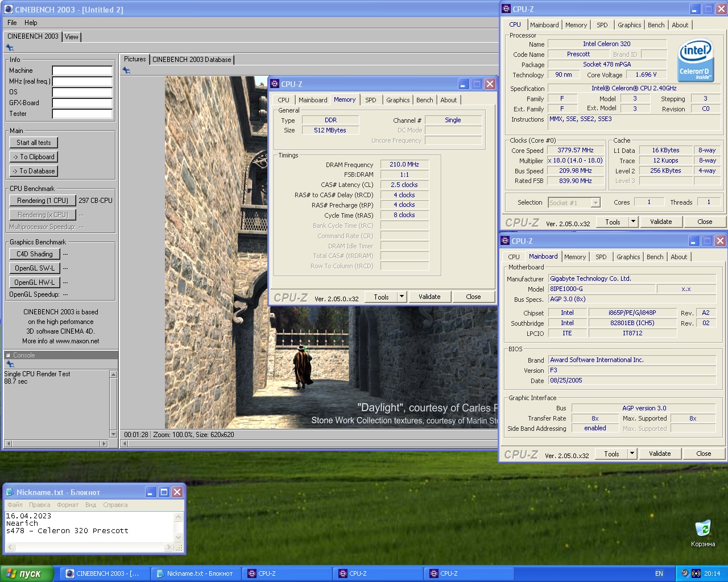
Task: Click the Core Speed value 3779.57 MHz
Action: click(x=576, y=151)
